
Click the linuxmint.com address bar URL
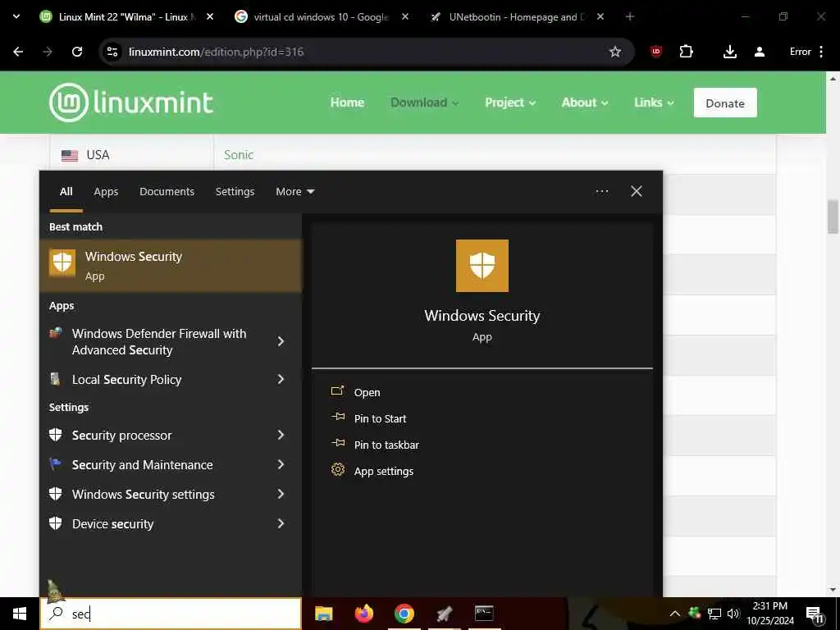216,52
